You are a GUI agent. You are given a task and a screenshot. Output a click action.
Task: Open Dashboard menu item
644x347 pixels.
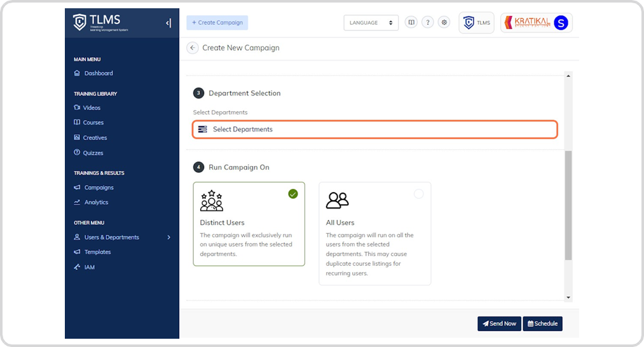click(x=99, y=73)
